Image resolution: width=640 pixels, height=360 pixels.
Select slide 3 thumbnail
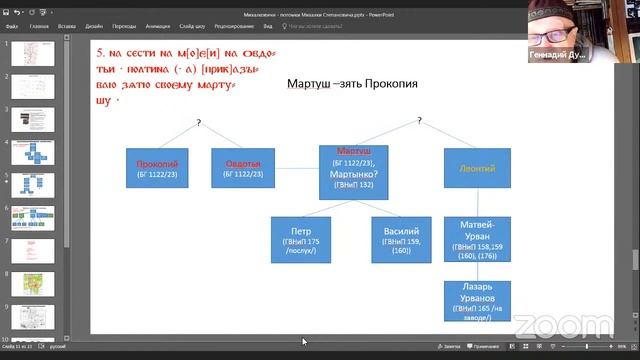click(x=33, y=120)
